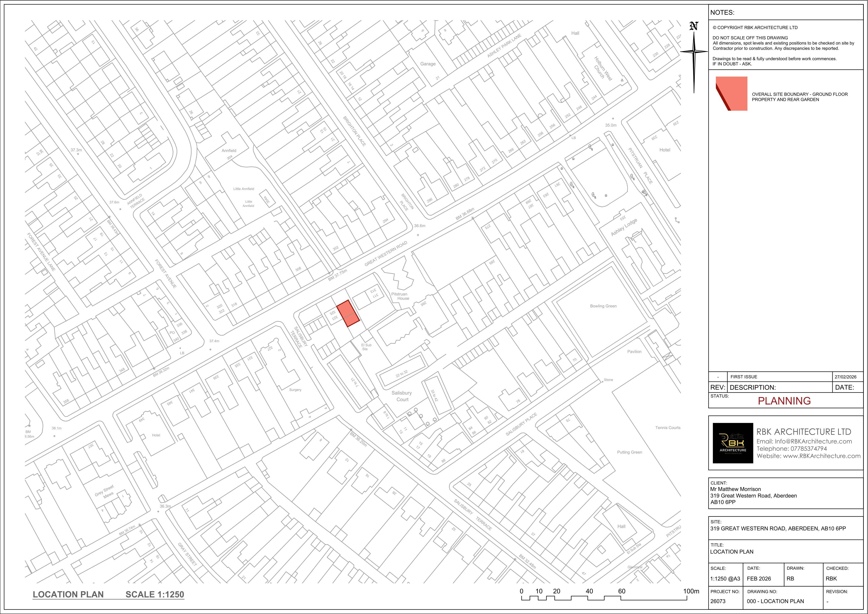The height and width of the screenshot is (614, 868).
Task: Click the Putting Green label on map
Action: point(629,452)
